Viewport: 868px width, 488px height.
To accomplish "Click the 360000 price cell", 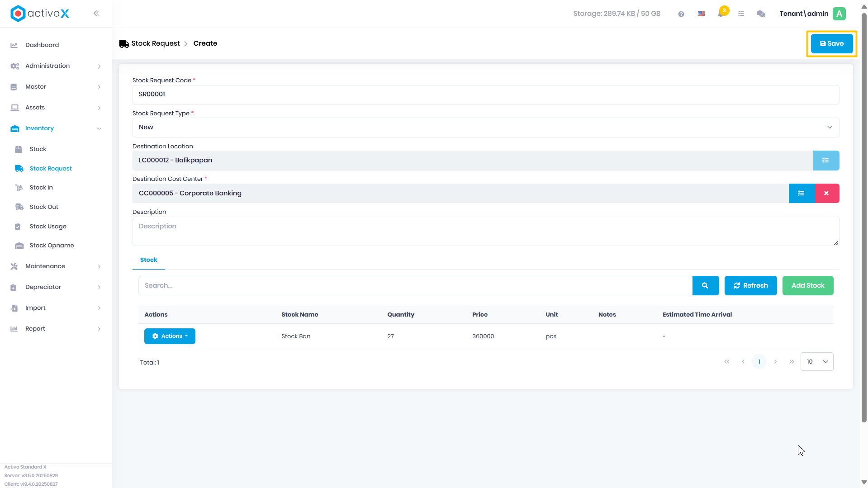I will 483,336.
